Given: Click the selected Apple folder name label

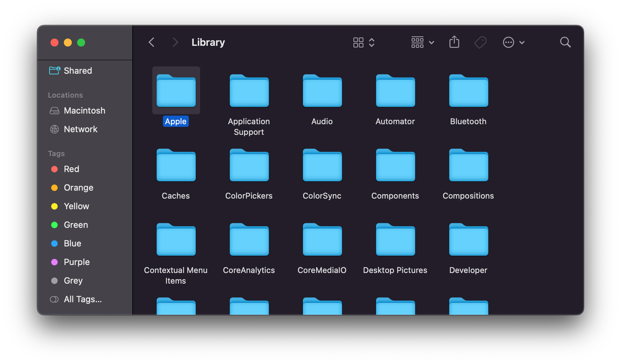Looking at the screenshot, I should (176, 122).
